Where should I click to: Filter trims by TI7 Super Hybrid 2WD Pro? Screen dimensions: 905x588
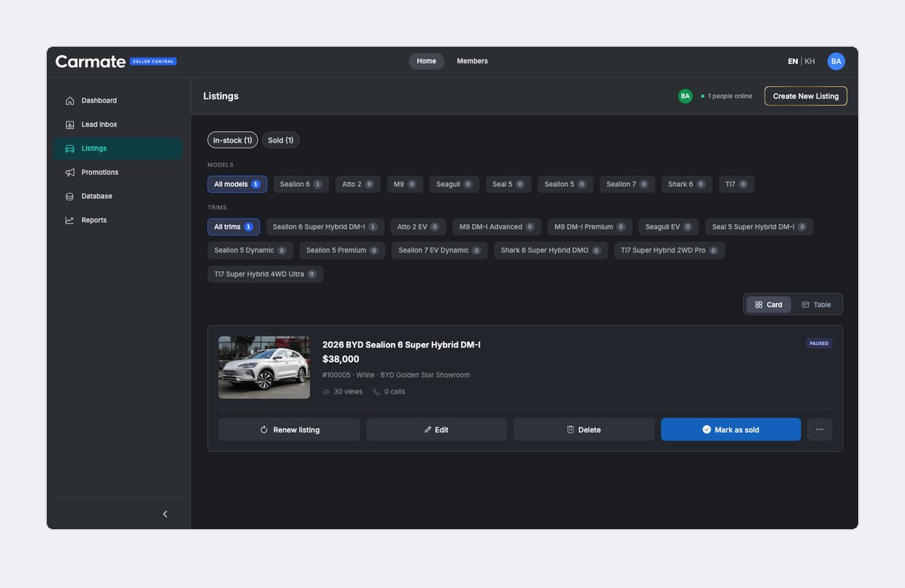[x=670, y=250]
